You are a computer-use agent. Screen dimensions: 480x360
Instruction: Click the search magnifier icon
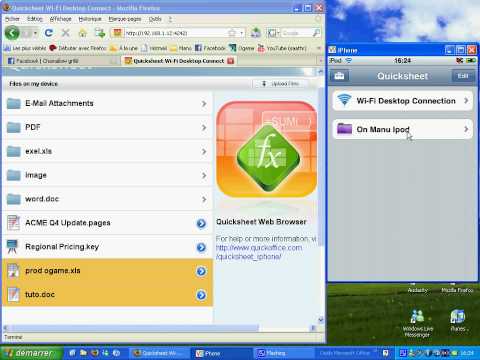coord(316,33)
